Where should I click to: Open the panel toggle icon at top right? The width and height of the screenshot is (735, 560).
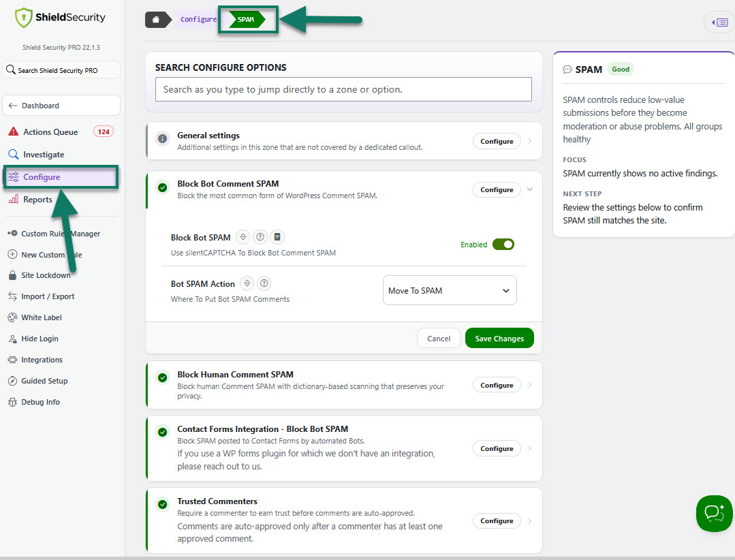[x=719, y=22]
